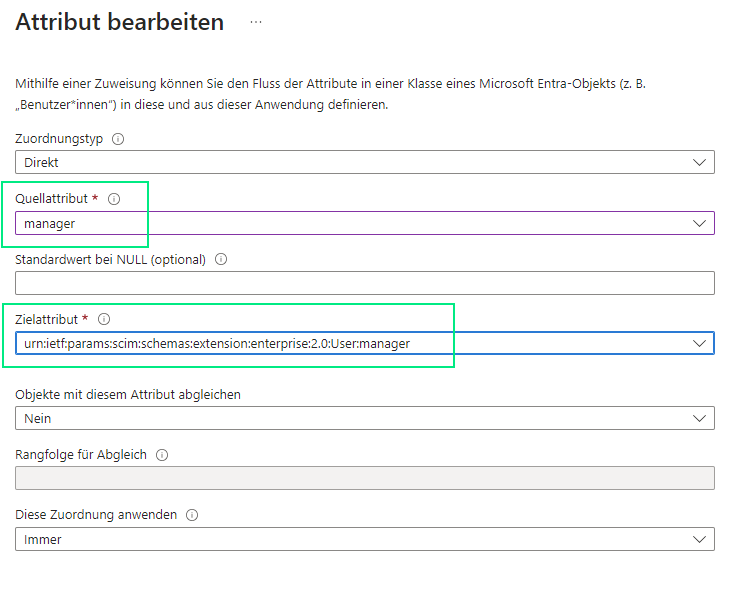Show the info icon for Zielattribut
This screenshot has height=589, width=744.
click(x=104, y=319)
